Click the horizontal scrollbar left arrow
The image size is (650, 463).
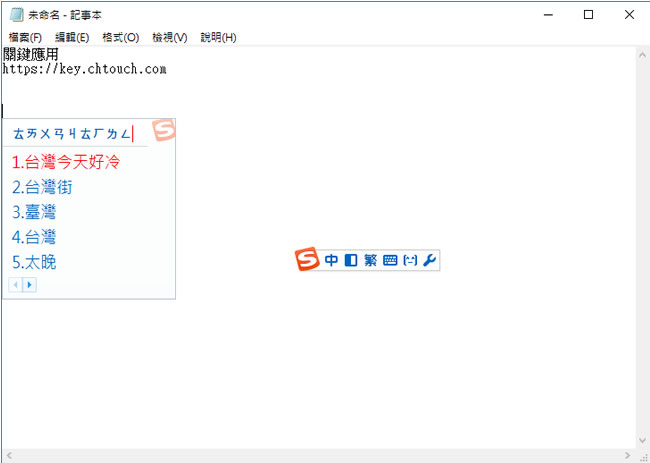click(x=9, y=456)
